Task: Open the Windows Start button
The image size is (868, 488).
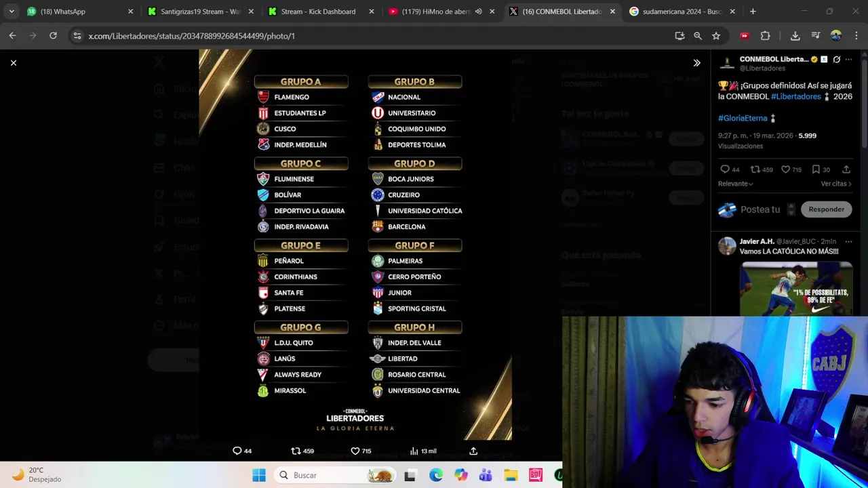Action: click(x=259, y=475)
